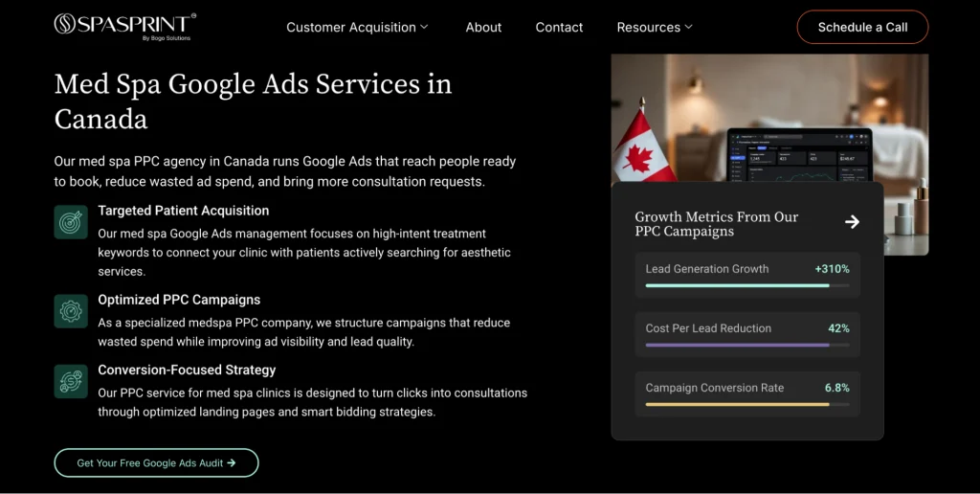Click the Campaign Conversion Rate bar
980x494 pixels.
[x=747, y=405]
